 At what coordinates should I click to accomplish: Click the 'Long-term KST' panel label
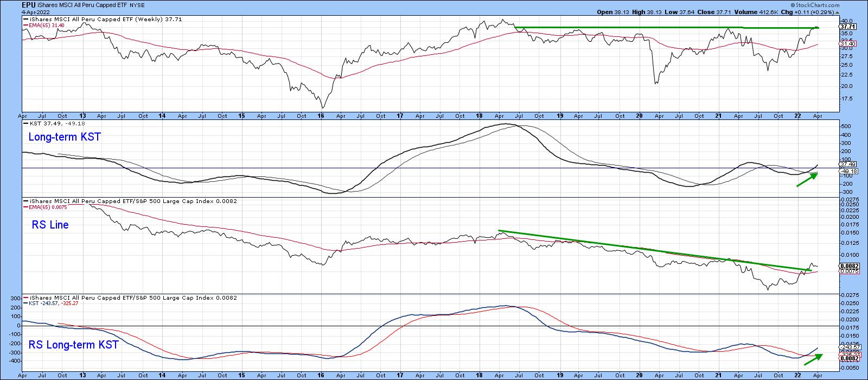(65, 137)
